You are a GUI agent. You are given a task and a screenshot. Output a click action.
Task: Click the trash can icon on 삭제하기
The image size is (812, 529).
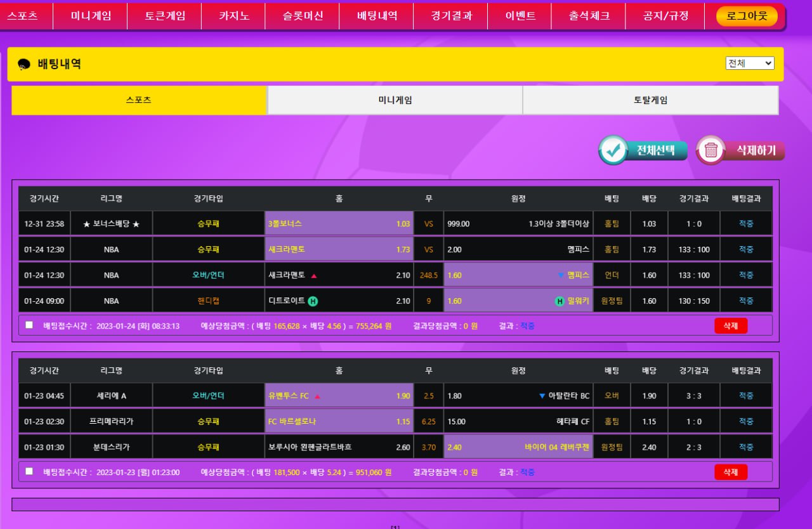[711, 150]
